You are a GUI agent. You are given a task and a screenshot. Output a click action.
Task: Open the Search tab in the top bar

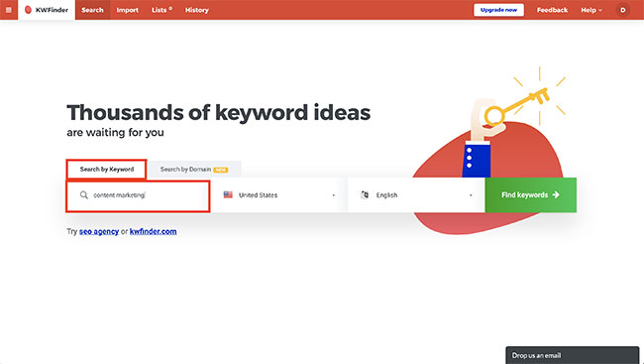[x=92, y=10]
